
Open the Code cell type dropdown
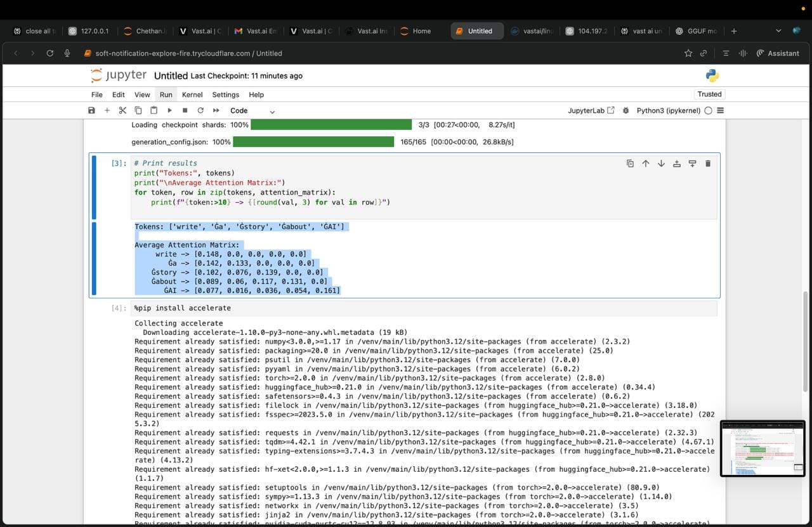[252, 110]
